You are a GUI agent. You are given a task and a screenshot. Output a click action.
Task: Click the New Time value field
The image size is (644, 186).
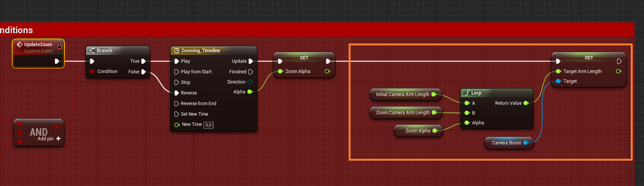(x=208, y=125)
